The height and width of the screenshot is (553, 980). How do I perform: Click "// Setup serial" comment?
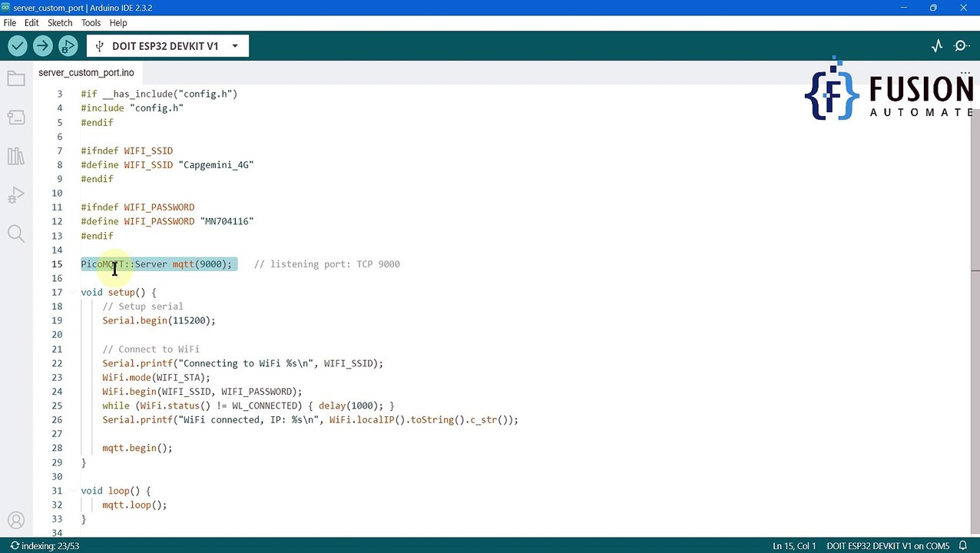pos(143,306)
